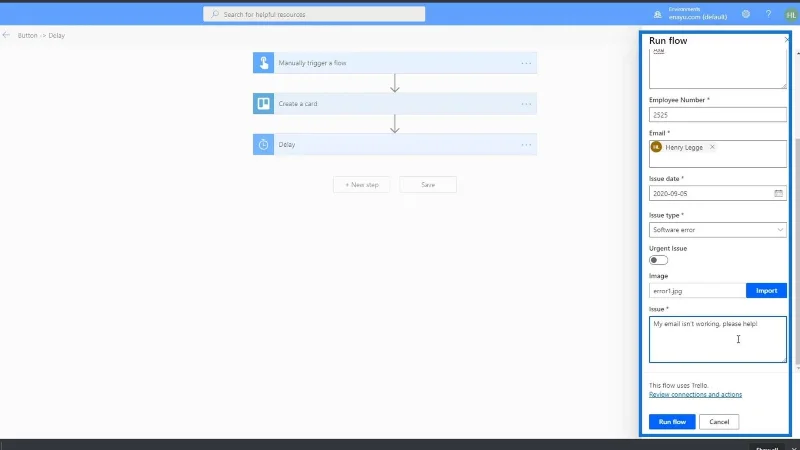Add a New step
This screenshot has height=450, width=800.
pos(362,185)
